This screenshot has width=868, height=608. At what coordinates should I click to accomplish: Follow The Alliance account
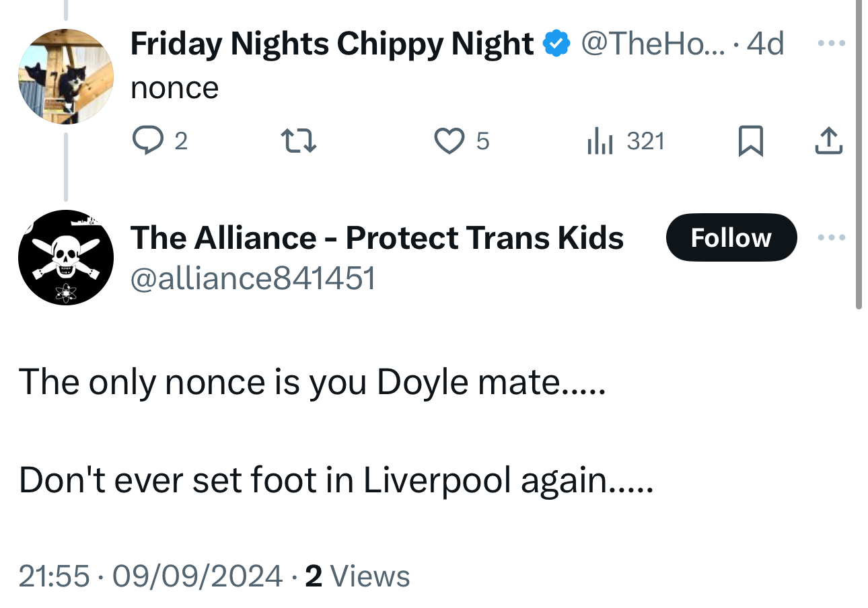(x=731, y=237)
